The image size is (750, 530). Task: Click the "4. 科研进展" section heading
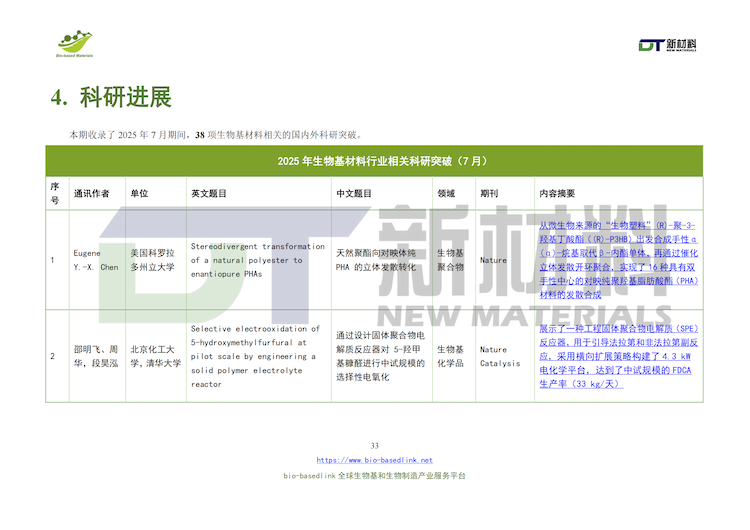(x=111, y=97)
